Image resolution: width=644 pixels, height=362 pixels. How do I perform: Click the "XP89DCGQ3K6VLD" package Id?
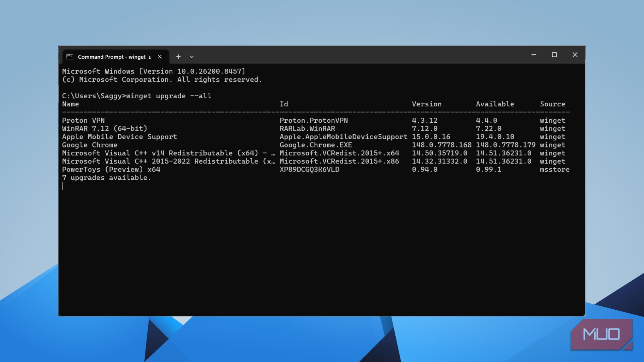[310, 170]
